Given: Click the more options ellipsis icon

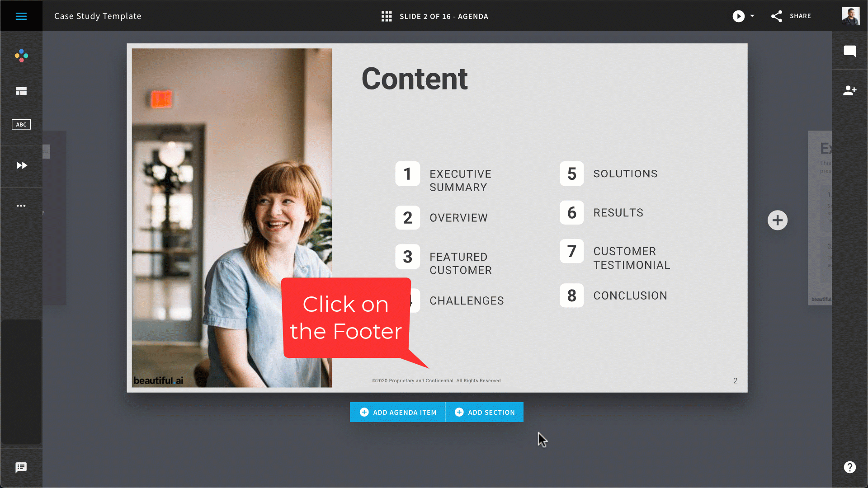Looking at the screenshot, I should click(21, 206).
